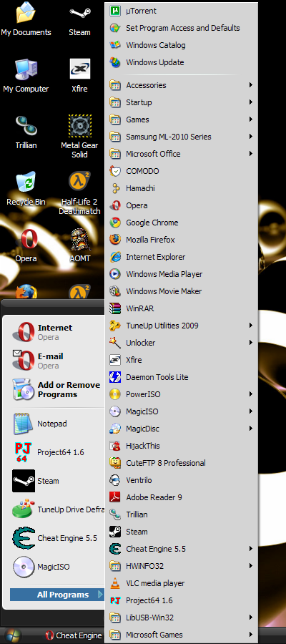Click the Windows Movie Maker icon
The height and width of the screenshot is (644, 286).
click(115, 291)
